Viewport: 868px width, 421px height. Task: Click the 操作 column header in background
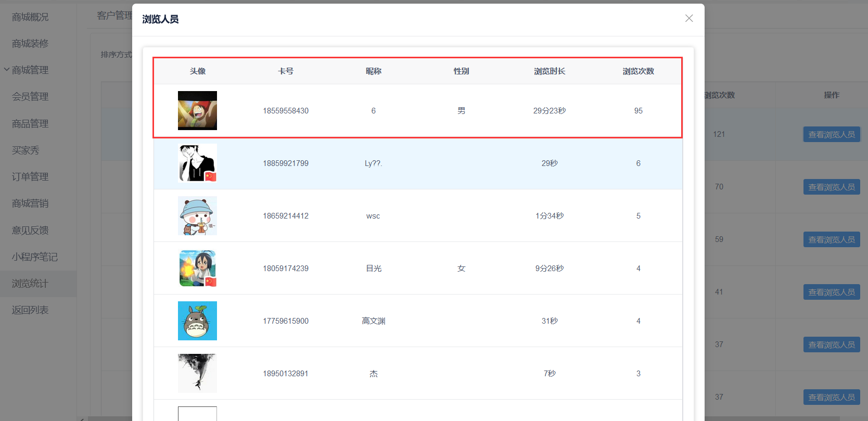click(x=832, y=95)
